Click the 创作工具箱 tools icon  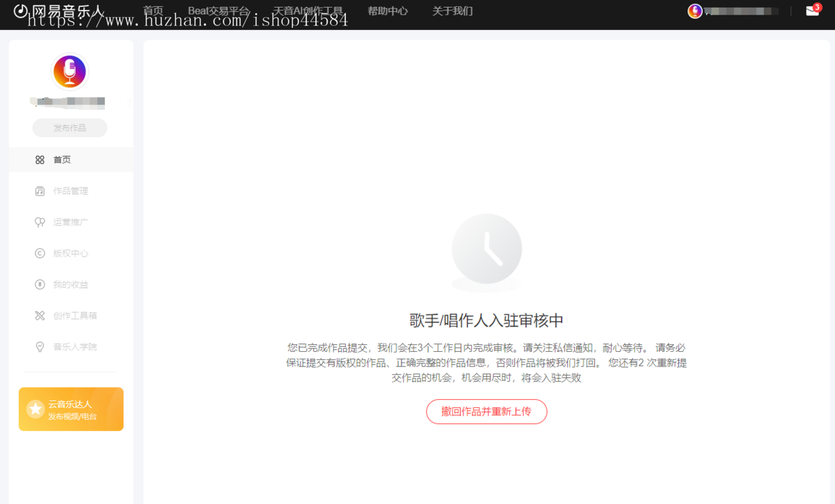[40, 316]
